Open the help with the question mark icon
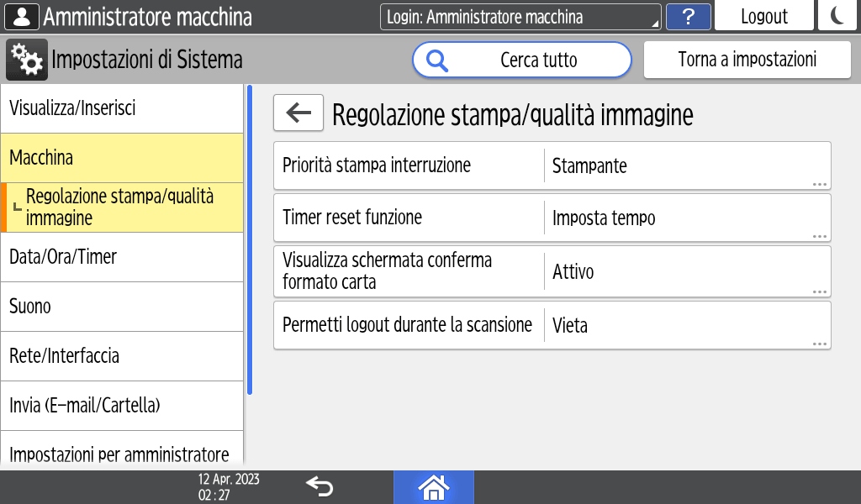This screenshot has height=504, width=861. (689, 15)
